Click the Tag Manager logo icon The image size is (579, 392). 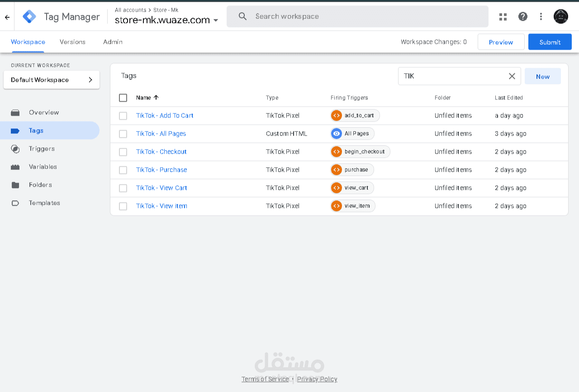29,17
